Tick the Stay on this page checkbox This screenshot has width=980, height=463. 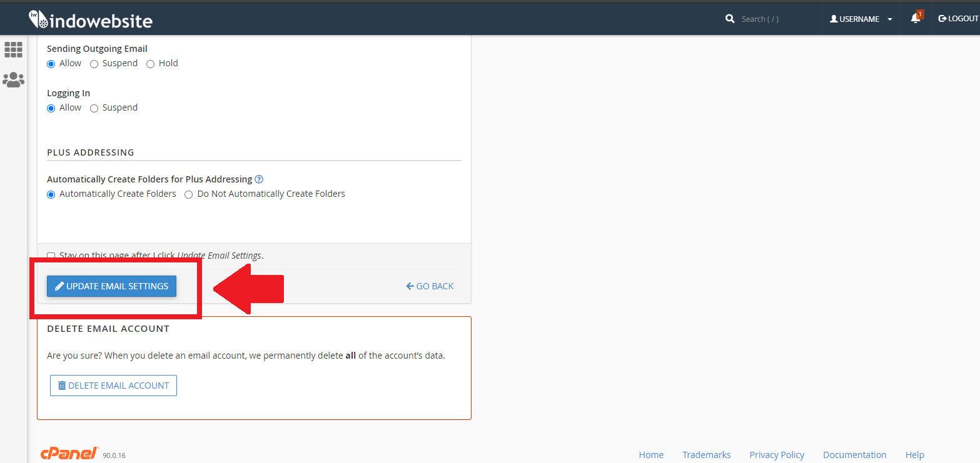pos(51,256)
